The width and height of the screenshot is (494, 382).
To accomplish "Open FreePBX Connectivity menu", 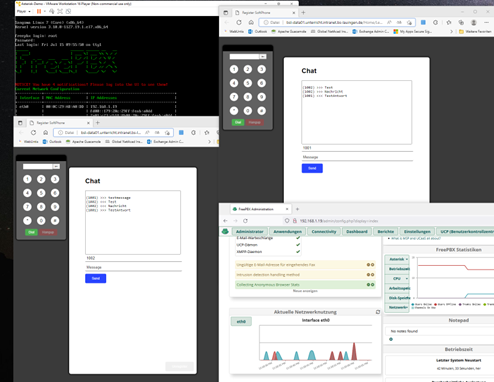I will click(x=324, y=232).
